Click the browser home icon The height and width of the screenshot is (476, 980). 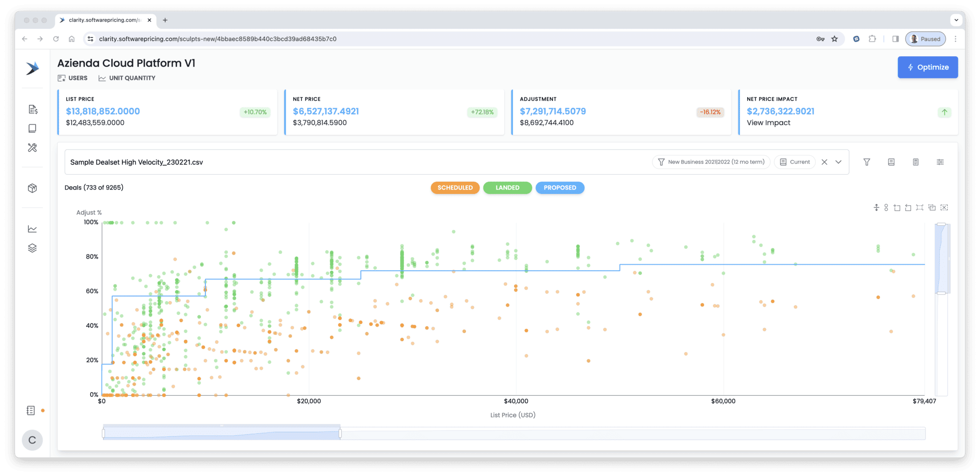(x=72, y=39)
